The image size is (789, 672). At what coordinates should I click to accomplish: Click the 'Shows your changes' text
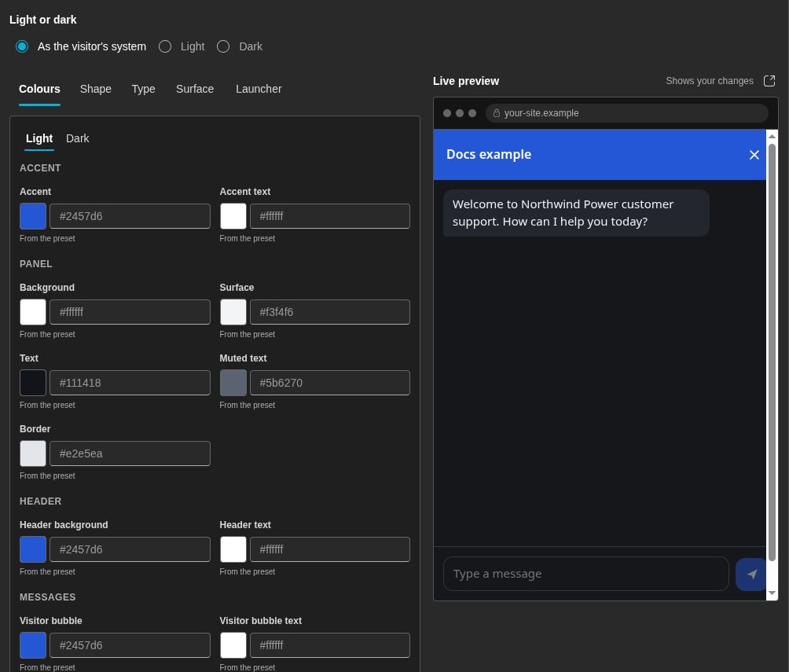click(710, 81)
